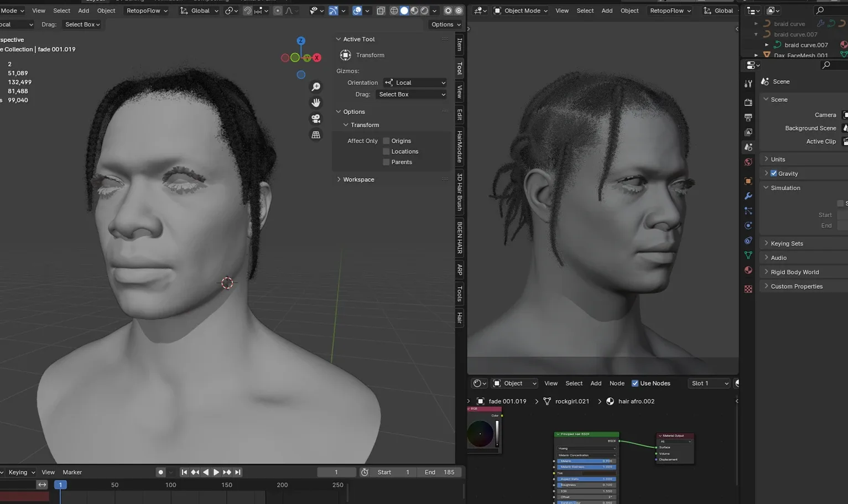Open the Slot 1 dropdown

pos(709,383)
